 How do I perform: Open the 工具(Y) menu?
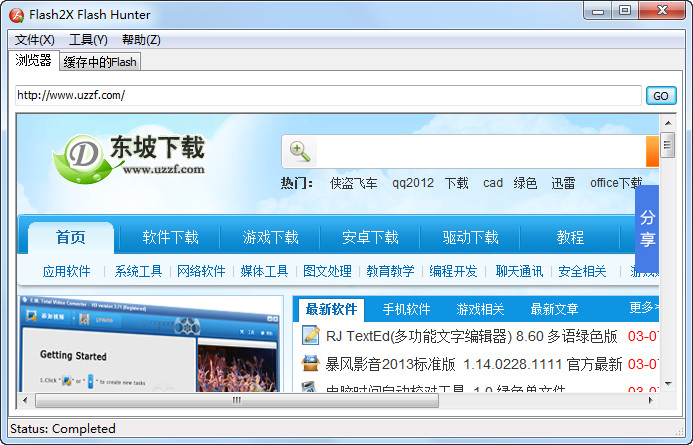click(88, 40)
